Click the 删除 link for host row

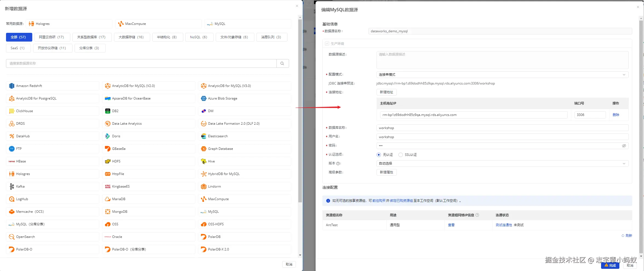click(616, 115)
